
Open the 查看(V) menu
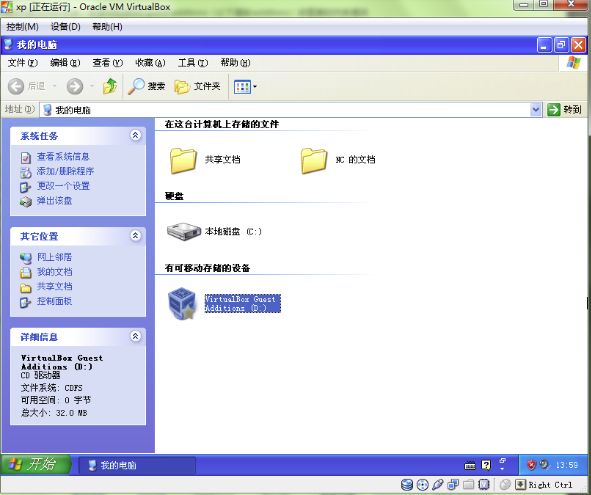point(107,63)
